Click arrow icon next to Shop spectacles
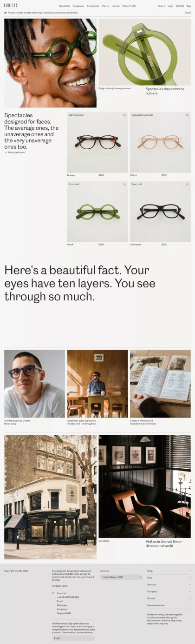This screenshot has height=644, width=195. 6,153
